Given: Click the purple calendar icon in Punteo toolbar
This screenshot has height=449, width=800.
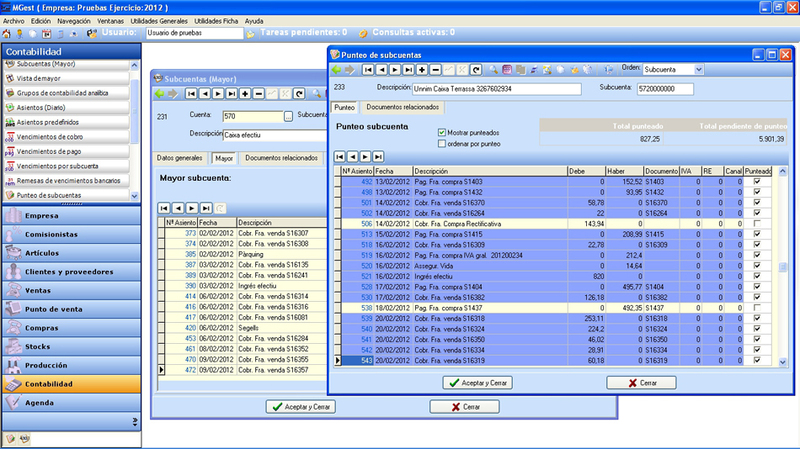Looking at the screenshot, I should (x=507, y=69).
